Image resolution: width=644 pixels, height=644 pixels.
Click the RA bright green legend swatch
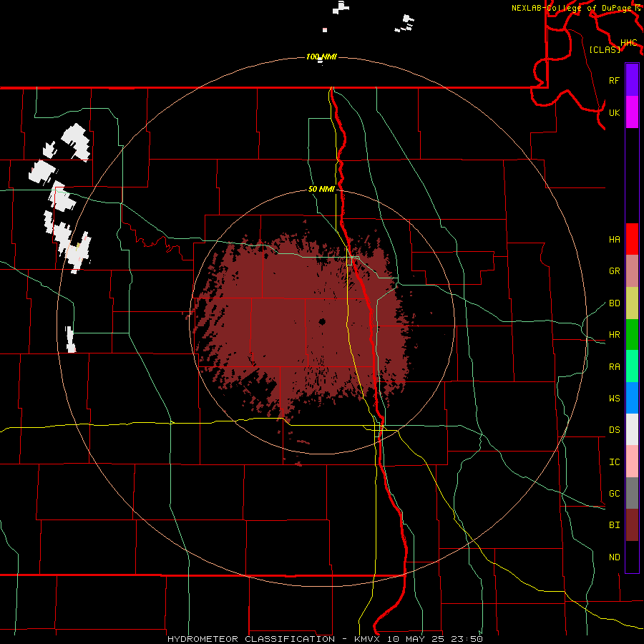[x=632, y=366]
